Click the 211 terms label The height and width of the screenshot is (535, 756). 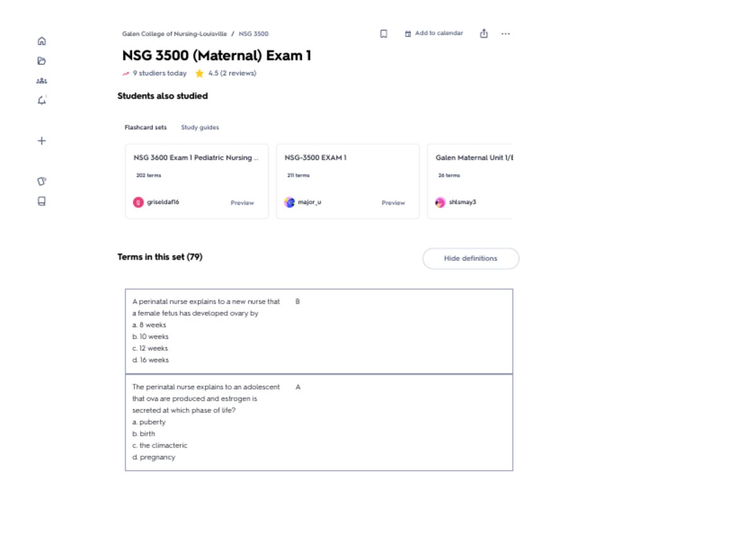[298, 176]
